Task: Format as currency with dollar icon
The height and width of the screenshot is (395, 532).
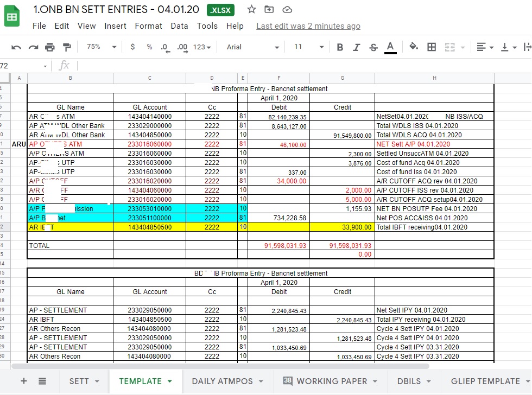Action: click(x=132, y=47)
